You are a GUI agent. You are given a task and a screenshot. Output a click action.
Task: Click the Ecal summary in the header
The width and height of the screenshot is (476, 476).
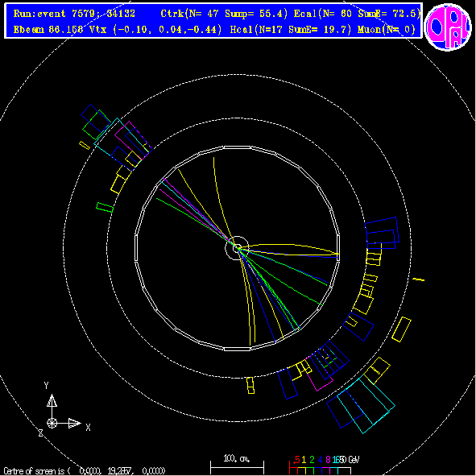(x=357, y=14)
